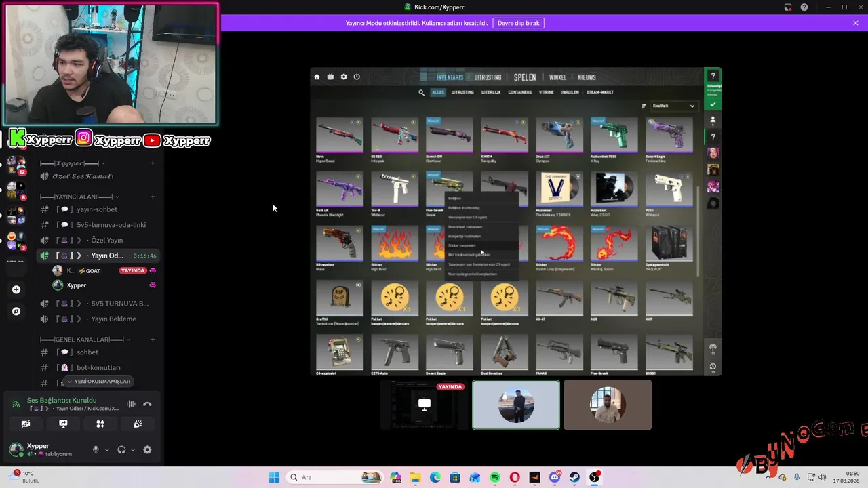
Task: Click the top question mark button in the CS2 sidebar
Action: (x=713, y=77)
